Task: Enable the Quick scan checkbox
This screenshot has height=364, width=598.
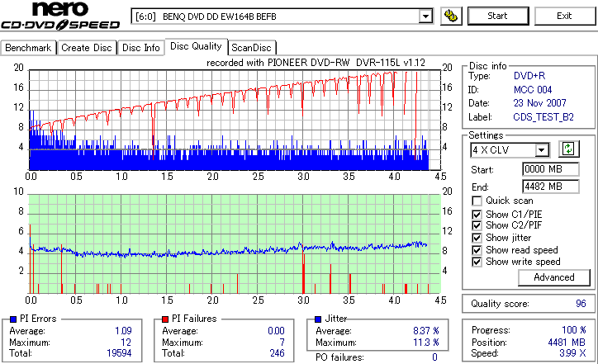Action: coord(477,201)
